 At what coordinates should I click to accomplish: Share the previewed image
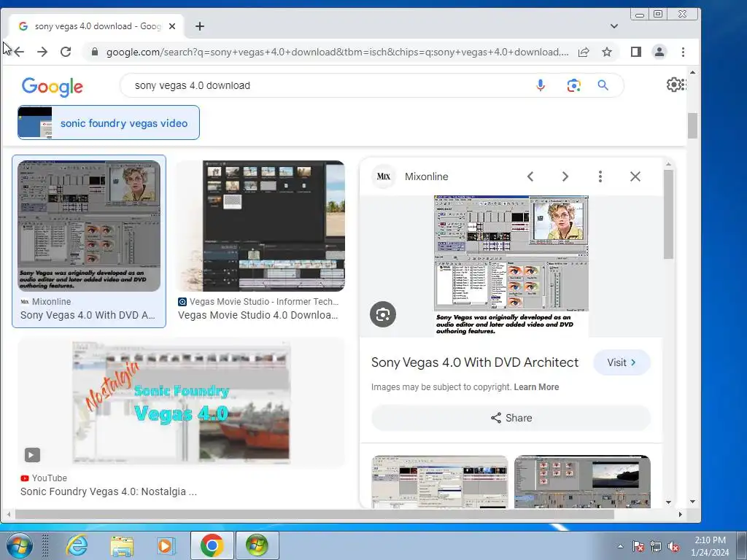511,418
